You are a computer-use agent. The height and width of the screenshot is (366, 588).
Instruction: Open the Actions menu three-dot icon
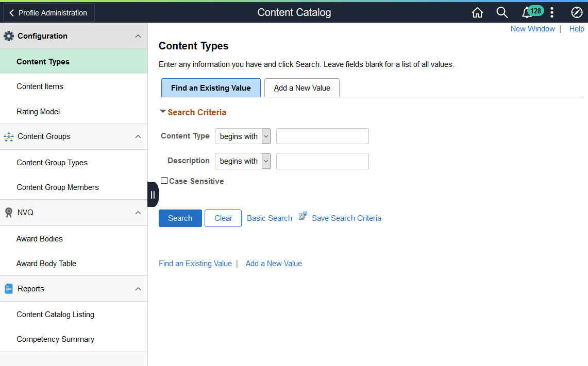(x=552, y=12)
